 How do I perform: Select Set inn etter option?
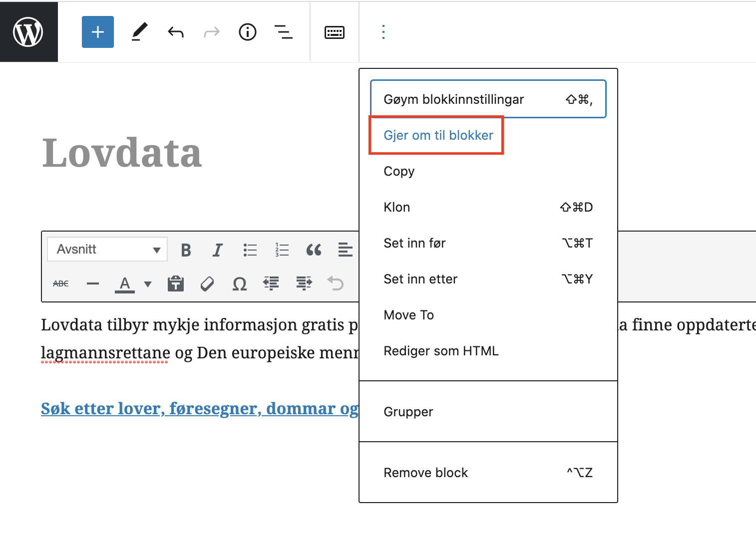coord(488,279)
